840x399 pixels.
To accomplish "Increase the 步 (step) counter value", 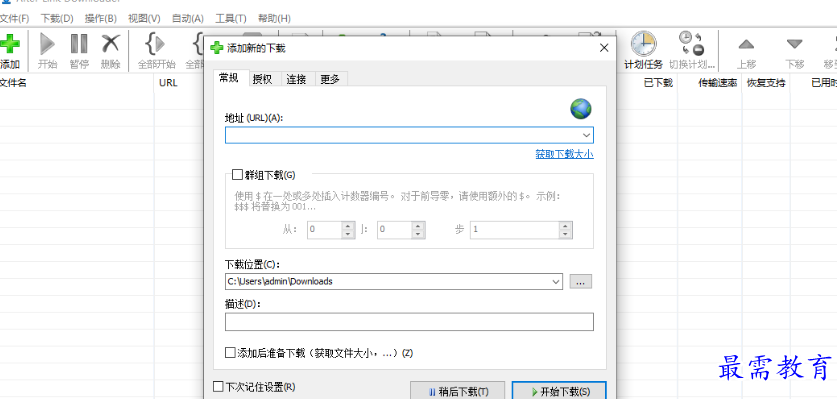I will 565,226.
